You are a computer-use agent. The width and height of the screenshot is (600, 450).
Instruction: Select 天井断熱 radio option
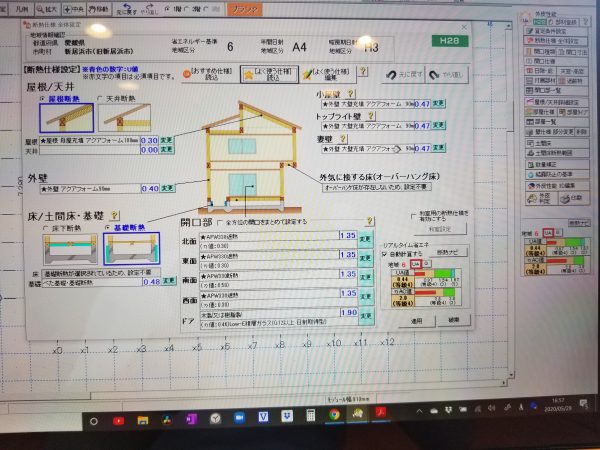(100, 99)
